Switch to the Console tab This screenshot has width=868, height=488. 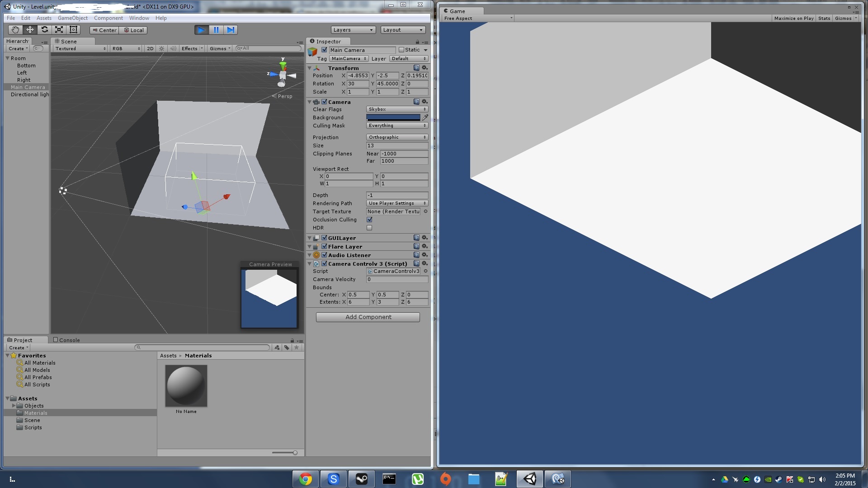66,340
